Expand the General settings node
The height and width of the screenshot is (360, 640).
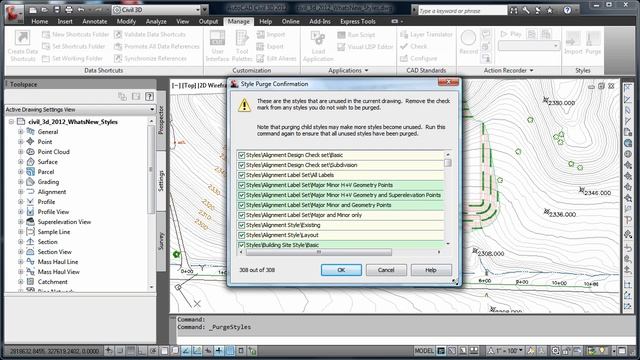(20, 131)
